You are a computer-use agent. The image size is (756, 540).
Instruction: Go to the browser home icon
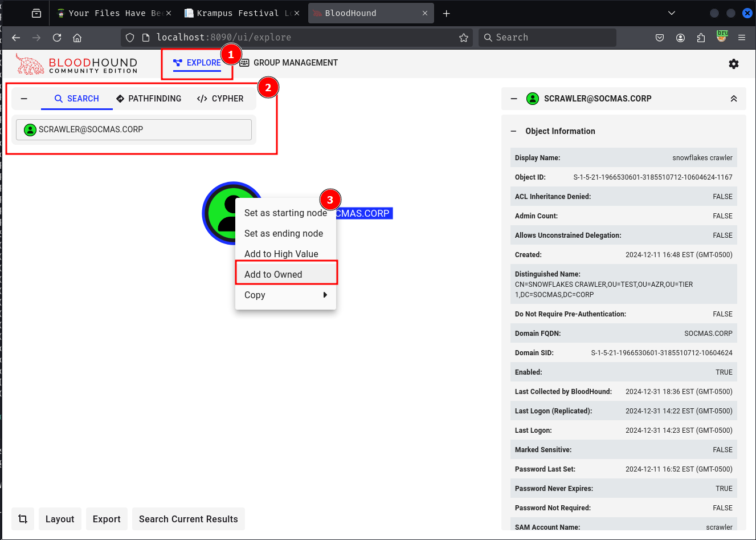pyautogui.click(x=77, y=38)
